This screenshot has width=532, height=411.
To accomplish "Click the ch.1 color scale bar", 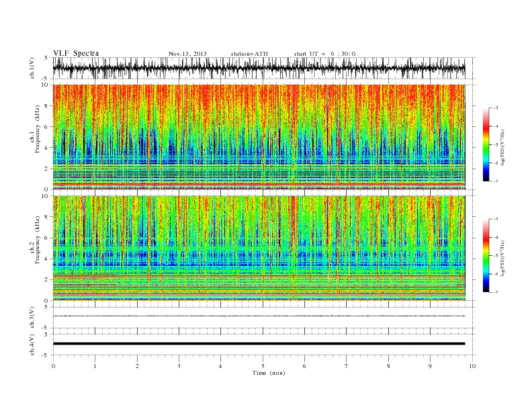I will [486, 144].
